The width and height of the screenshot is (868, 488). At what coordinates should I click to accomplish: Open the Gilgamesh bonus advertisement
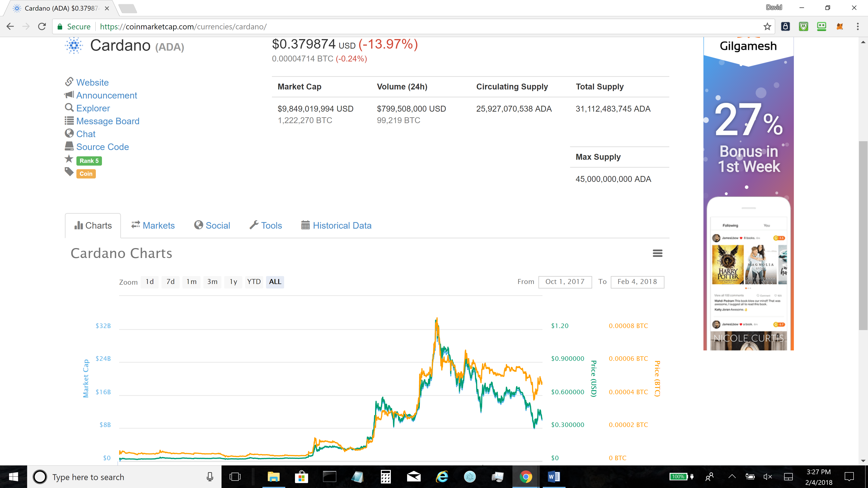748,194
